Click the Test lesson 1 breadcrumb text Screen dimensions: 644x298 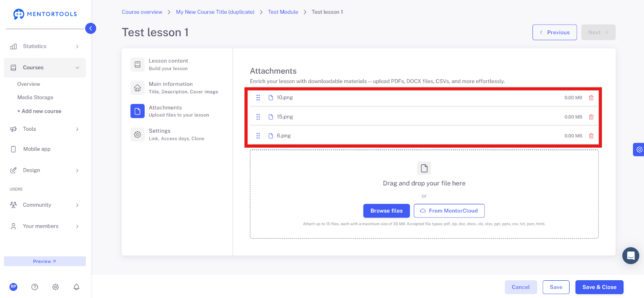(327, 12)
